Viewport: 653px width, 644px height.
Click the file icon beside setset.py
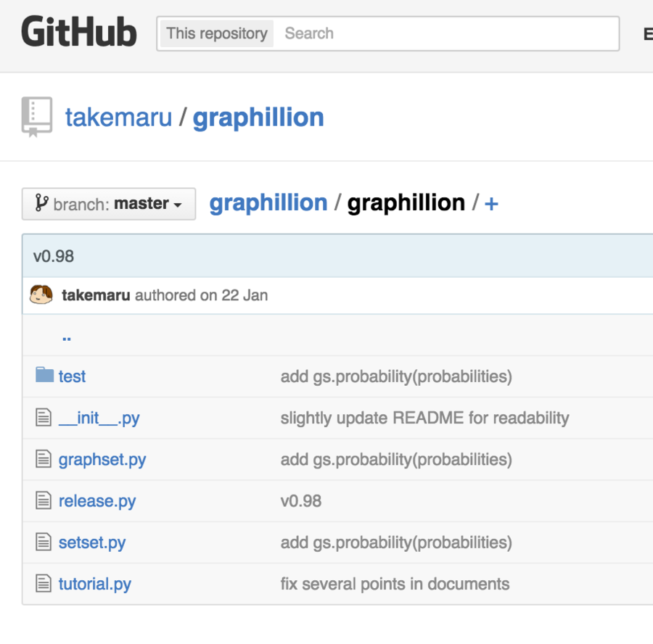(44, 542)
